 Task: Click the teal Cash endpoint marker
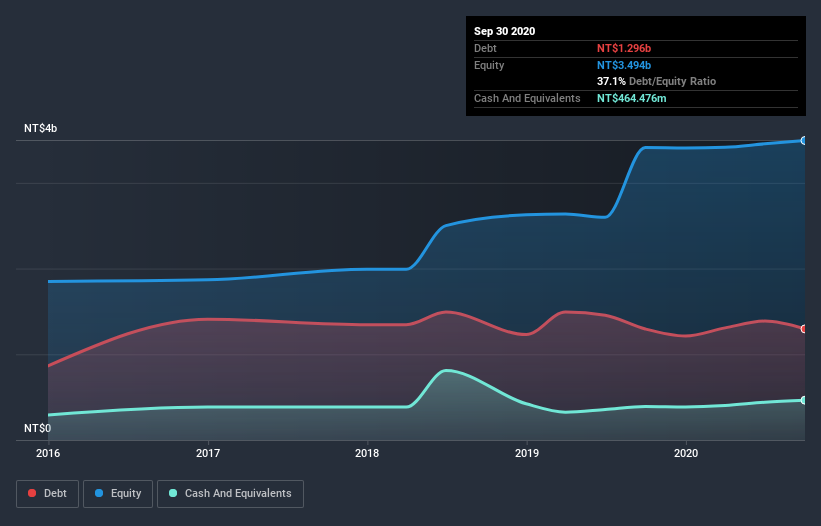tap(804, 400)
